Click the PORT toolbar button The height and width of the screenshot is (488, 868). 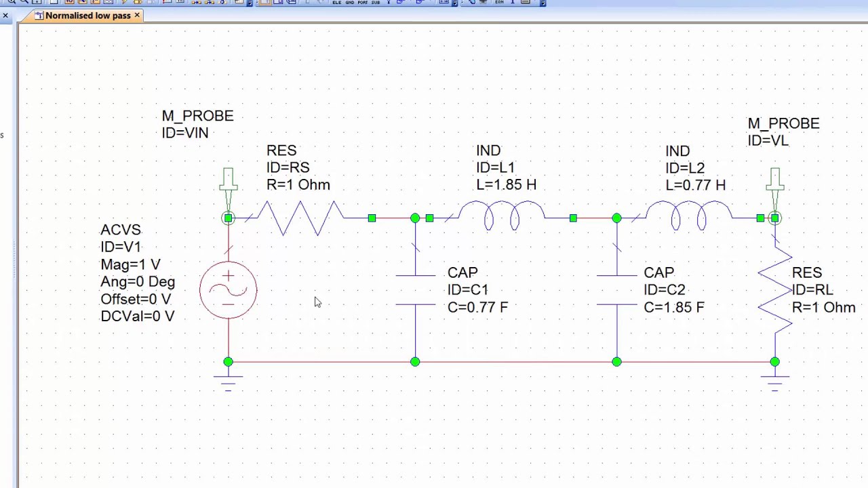[x=363, y=3]
